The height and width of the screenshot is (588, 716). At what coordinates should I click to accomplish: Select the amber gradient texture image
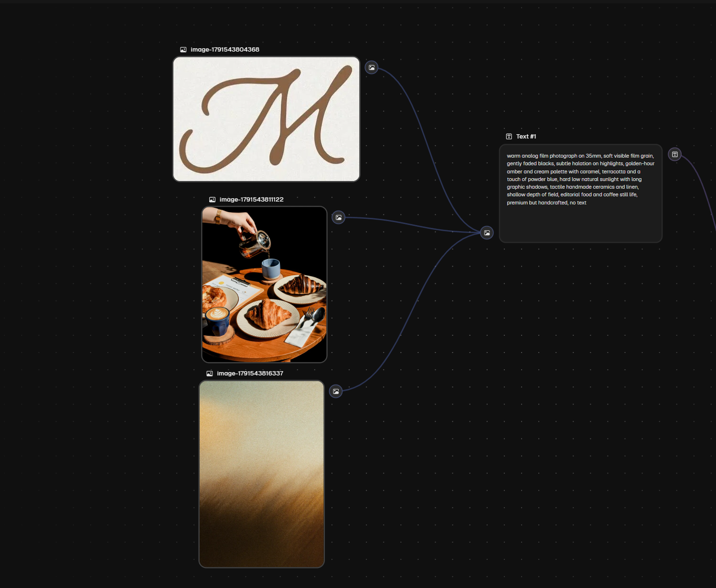pyautogui.click(x=262, y=474)
